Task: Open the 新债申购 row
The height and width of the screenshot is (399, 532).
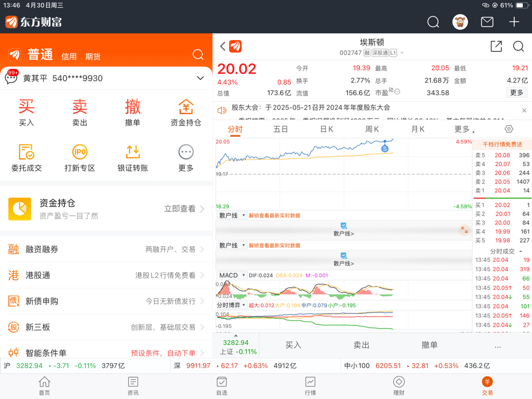Action: (106, 301)
